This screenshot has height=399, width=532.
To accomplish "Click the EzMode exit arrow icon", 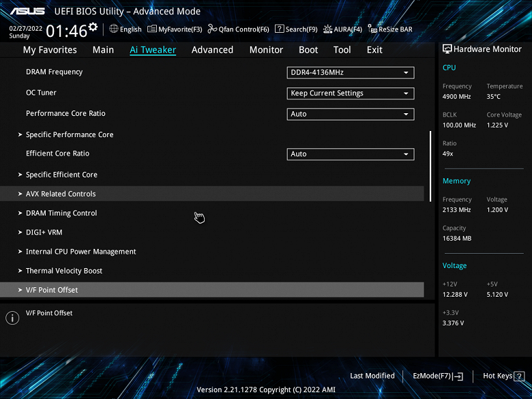I will (458, 376).
